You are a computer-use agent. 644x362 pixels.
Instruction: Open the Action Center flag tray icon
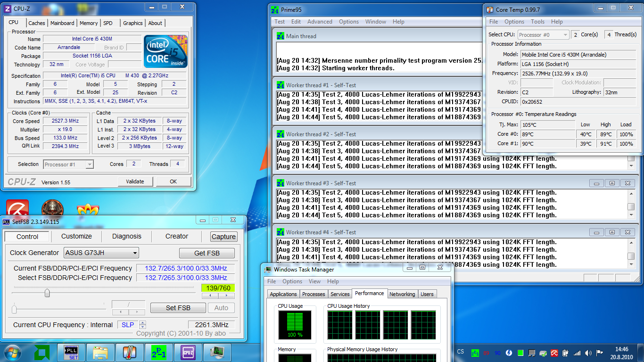click(600, 353)
